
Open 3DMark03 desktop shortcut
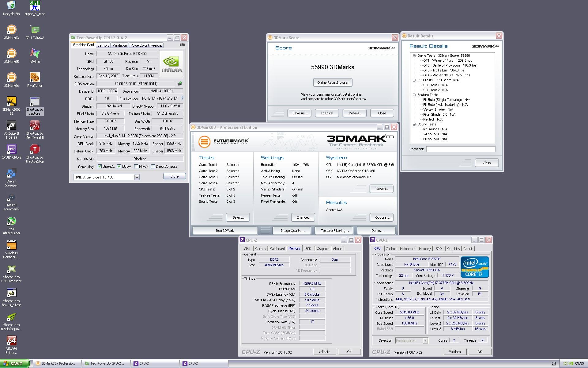click(x=11, y=32)
